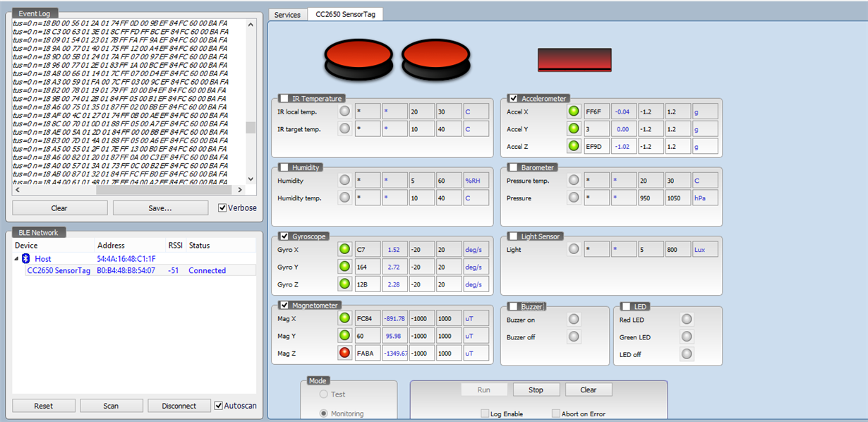
Task: Collapse the Host tree node
Action: [16, 259]
